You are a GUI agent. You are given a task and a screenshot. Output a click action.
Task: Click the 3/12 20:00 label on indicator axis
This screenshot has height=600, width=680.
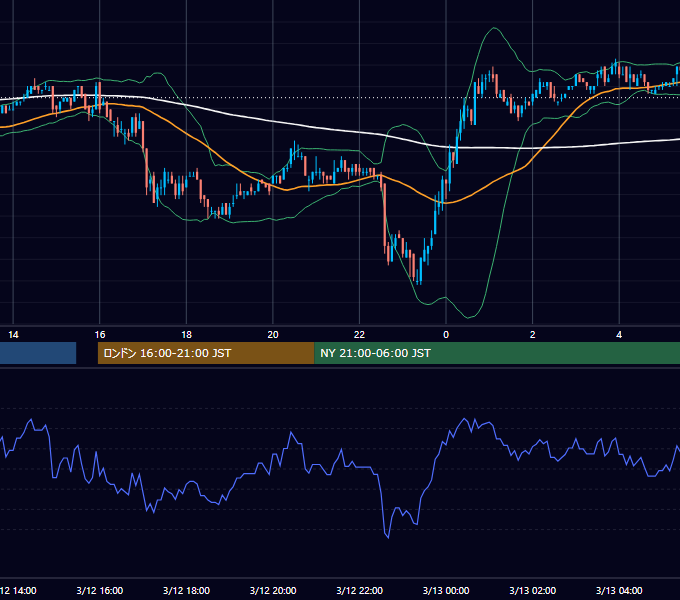[273, 590]
